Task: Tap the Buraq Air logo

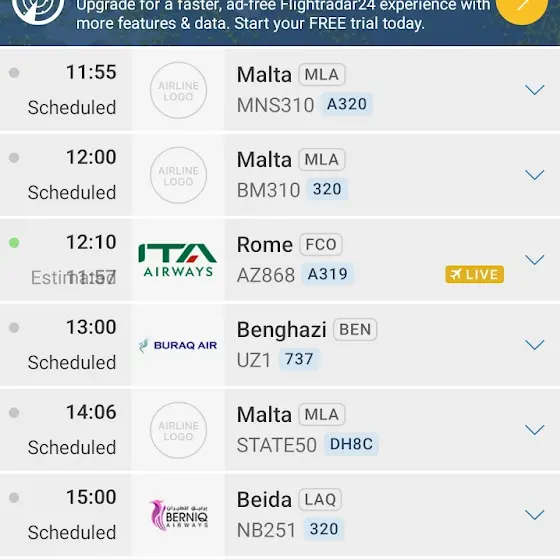Action: pyautogui.click(x=178, y=345)
